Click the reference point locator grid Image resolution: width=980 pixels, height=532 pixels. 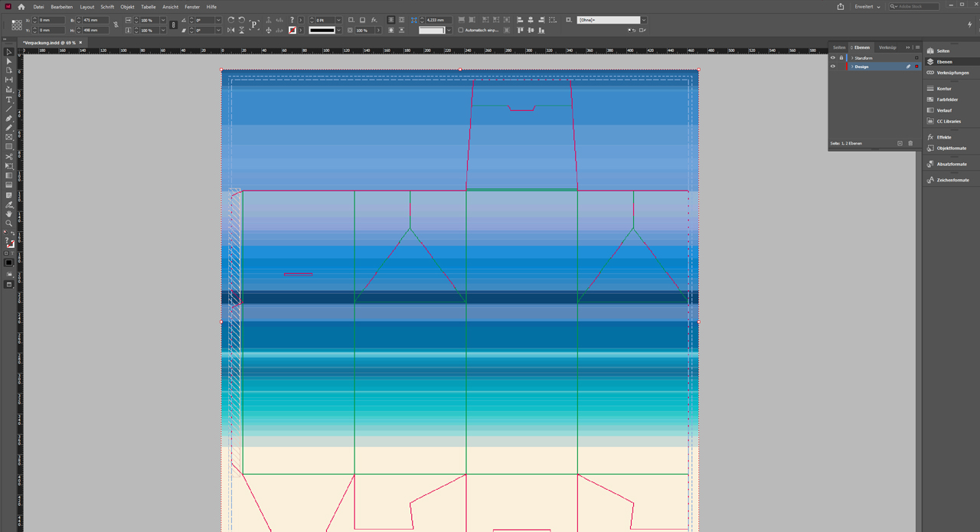pyautogui.click(x=17, y=24)
